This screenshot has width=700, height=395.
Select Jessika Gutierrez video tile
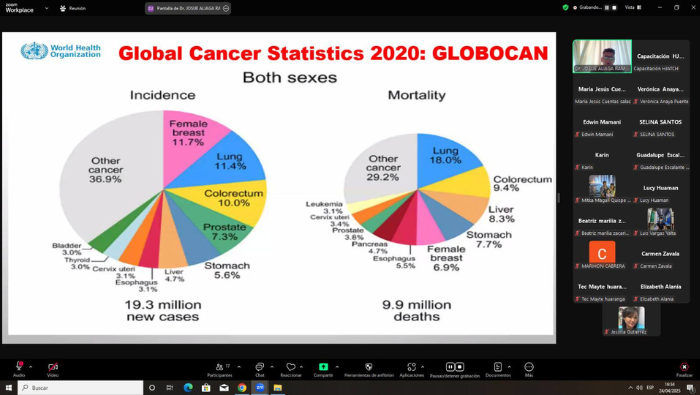(631, 320)
